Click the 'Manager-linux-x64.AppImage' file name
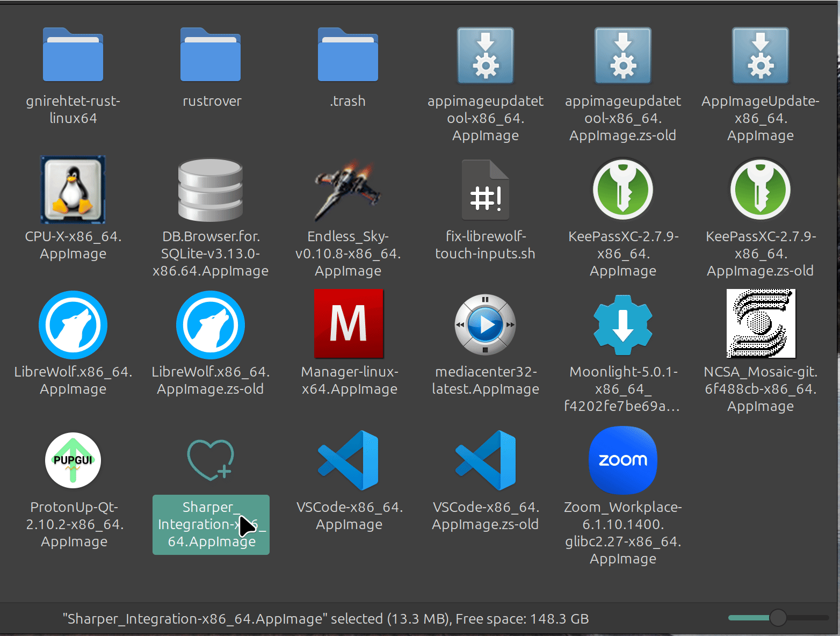840x636 pixels. click(x=349, y=380)
